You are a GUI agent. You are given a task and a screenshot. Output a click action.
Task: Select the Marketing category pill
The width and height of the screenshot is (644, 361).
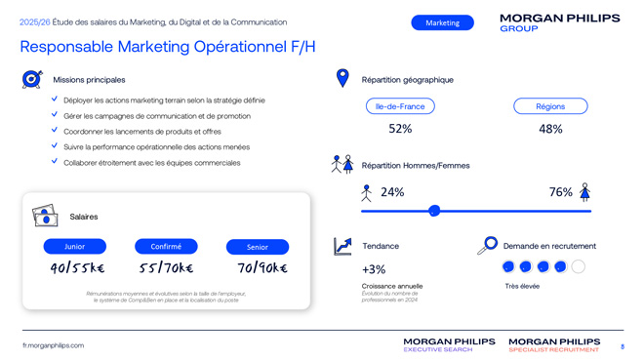442,22
